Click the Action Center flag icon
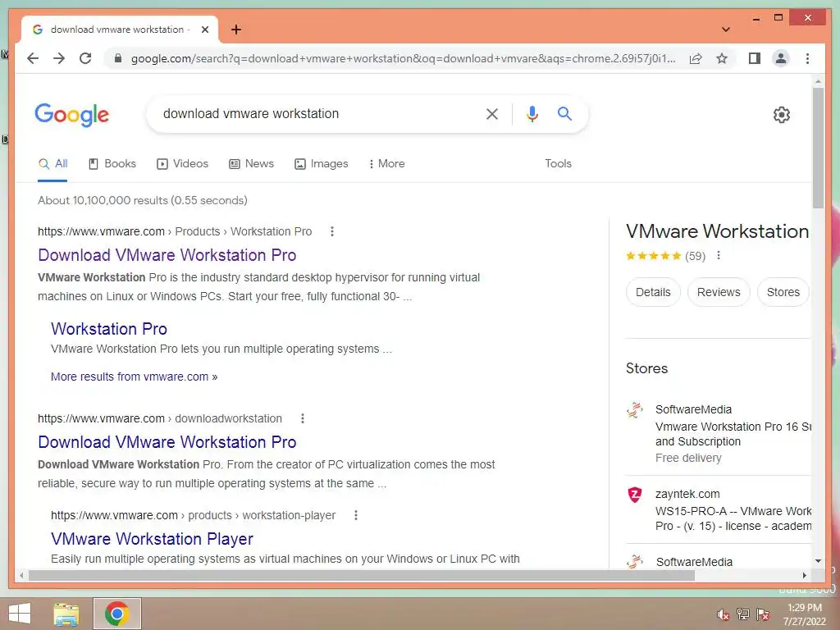Image resolution: width=840 pixels, height=630 pixels. 763,614
